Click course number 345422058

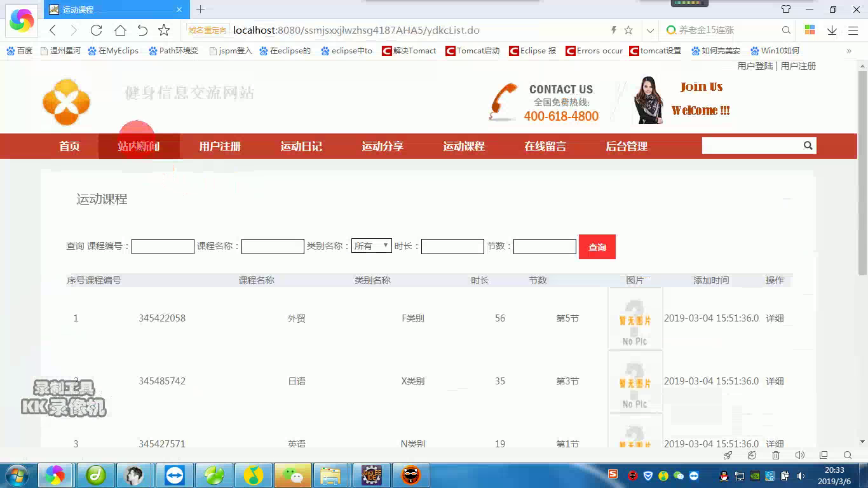(x=162, y=318)
